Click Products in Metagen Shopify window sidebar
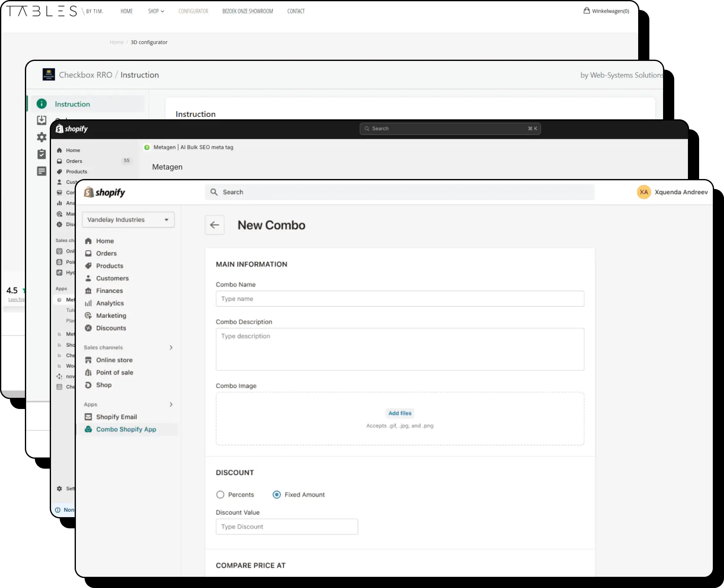 pos(76,172)
